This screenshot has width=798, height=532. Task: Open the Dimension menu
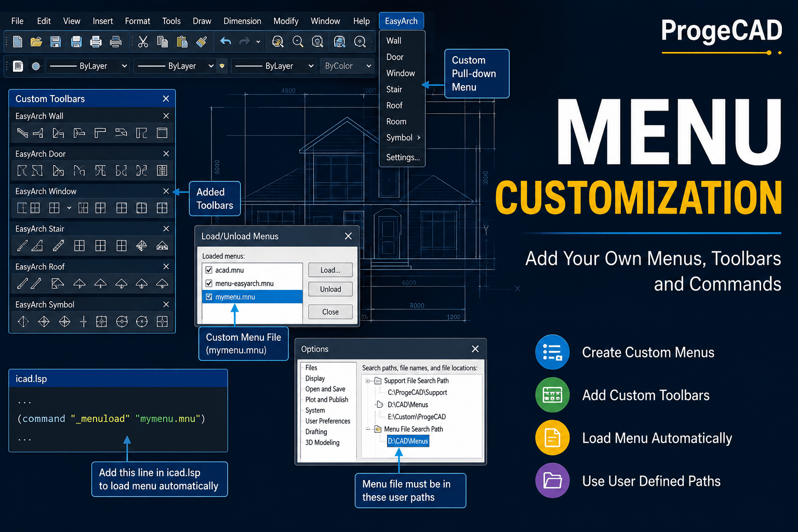[x=242, y=21]
